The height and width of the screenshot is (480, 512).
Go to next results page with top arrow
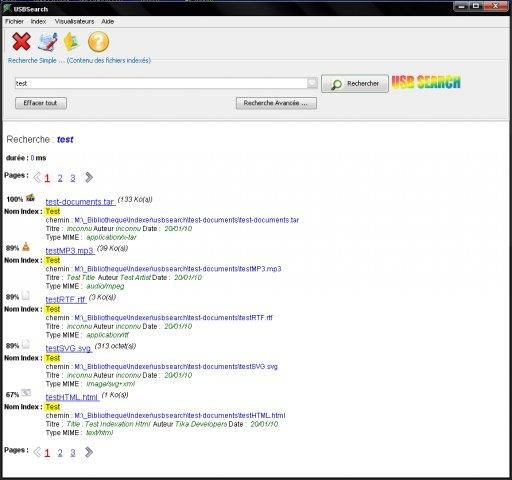[x=89, y=177]
